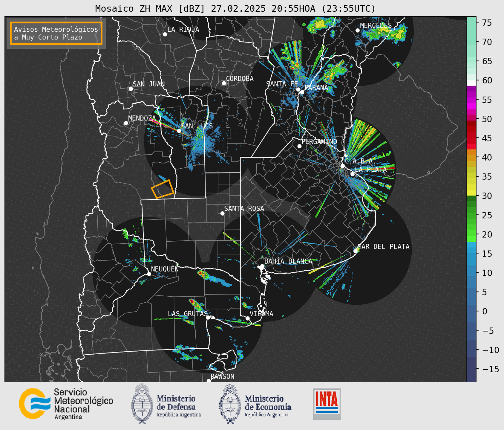This screenshot has width=504, height=430.
Task: Click the BAHÍA BLANCA city marker dot
Action: [x=262, y=266]
